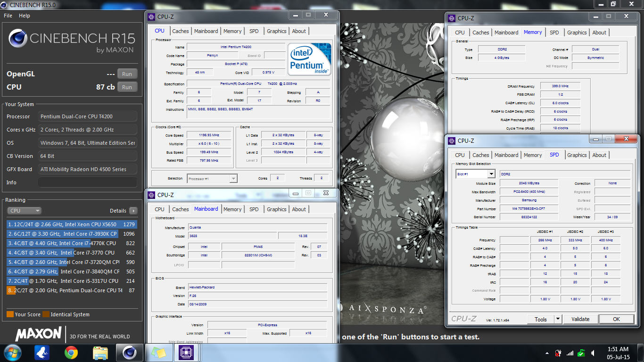Select About tab in CPU-Z CPU window

(x=299, y=31)
